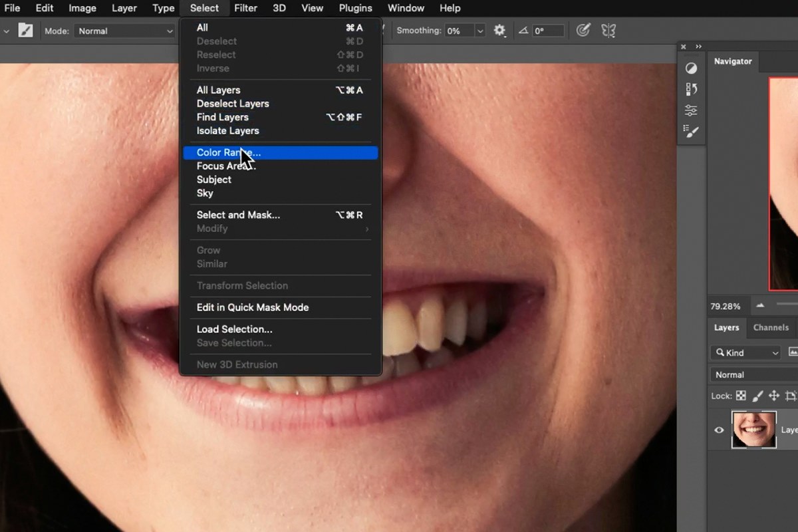Open the Brush Settings panel icon

coord(692,132)
